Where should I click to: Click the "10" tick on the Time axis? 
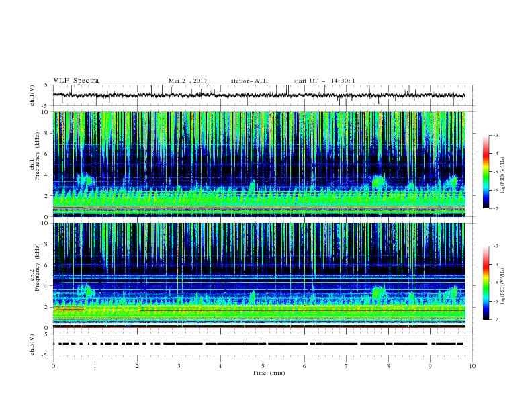[472, 366]
